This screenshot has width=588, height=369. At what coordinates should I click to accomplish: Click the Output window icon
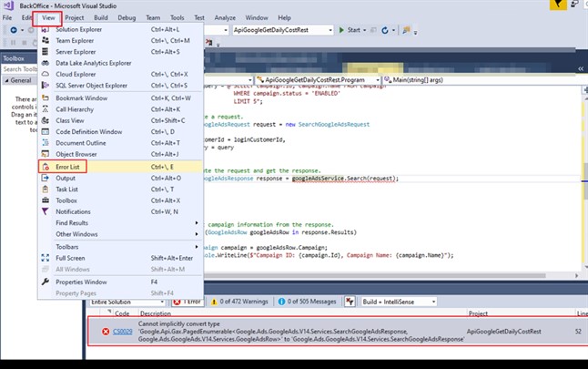46,178
